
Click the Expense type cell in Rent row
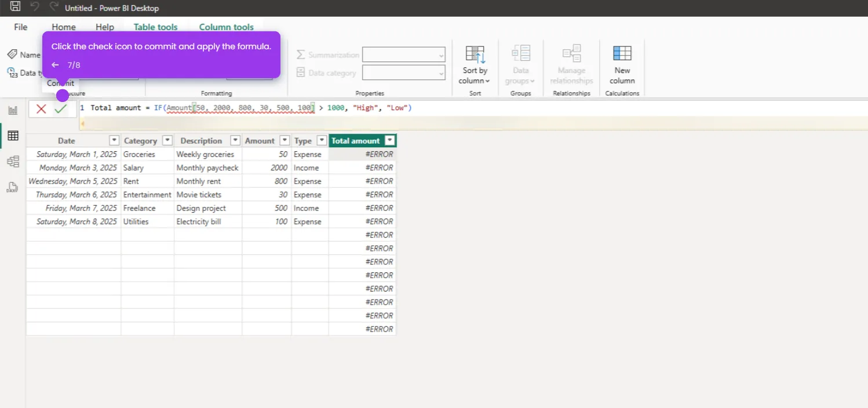click(310, 181)
